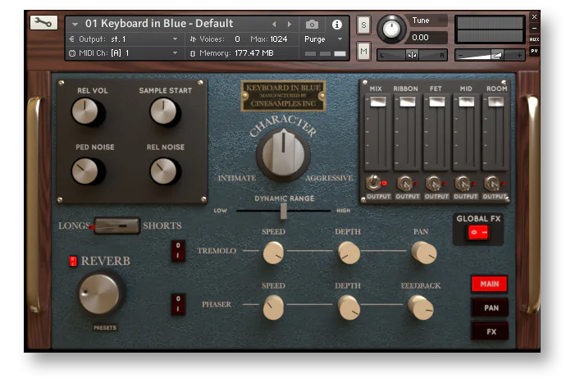Minimize instrument view with minus button
This screenshot has height=392, width=566.
[x=534, y=28]
